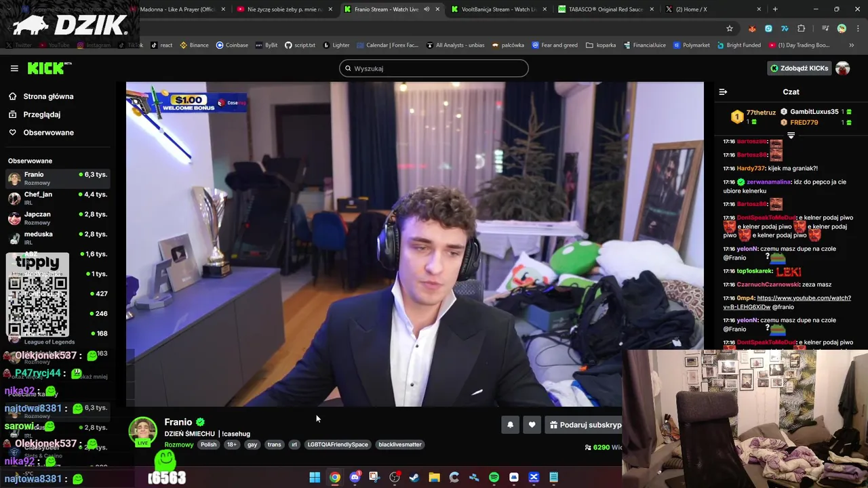Viewport: 868px width, 488px height.
Task: Open Obserwowane in the sidebar
Action: click(x=48, y=132)
